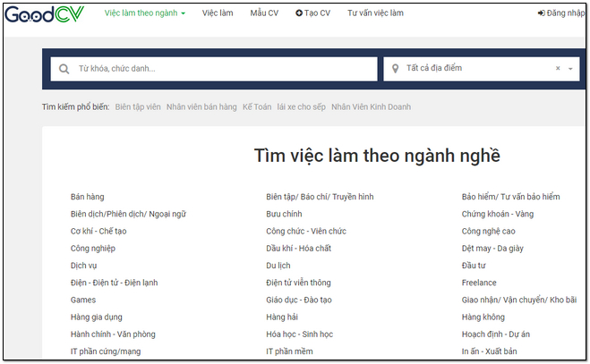Open Điện tử viễn thông category
Viewport: 590px width, 364px height.
298,283
